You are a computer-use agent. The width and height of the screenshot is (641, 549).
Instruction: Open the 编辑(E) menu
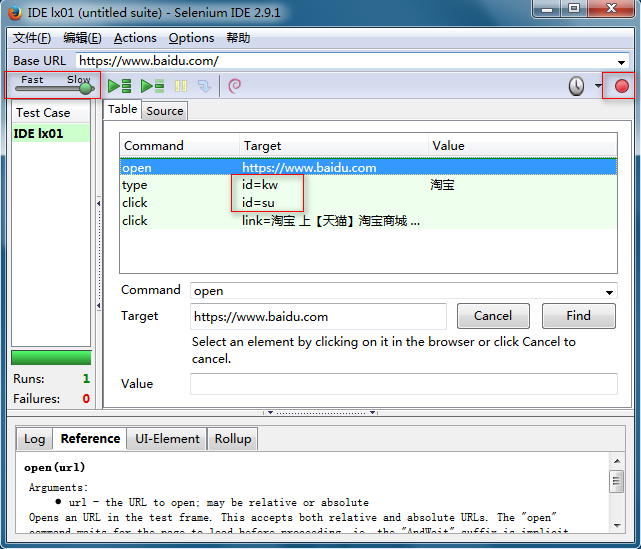[82, 38]
